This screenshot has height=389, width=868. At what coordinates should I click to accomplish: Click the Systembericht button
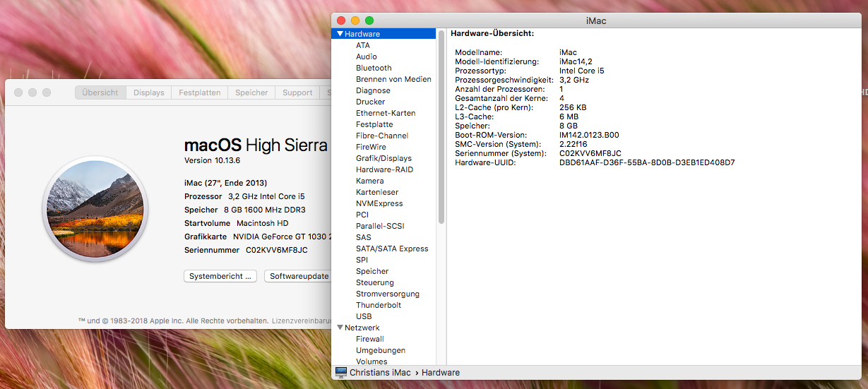click(220, 276)
